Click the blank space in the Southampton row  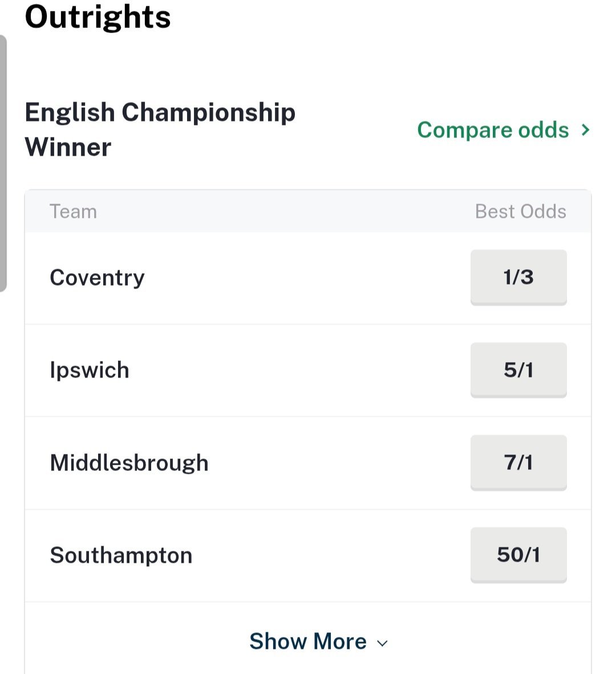point(331,555)
